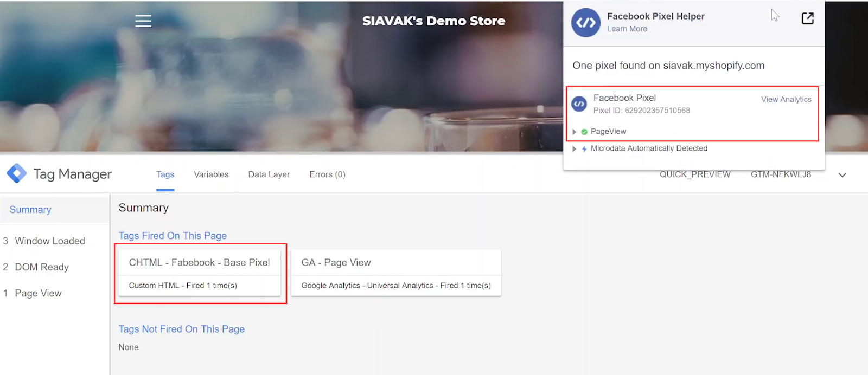Screen dimensions: 868x375
Task: Click the QUICK_PREVIEW label
Action: point(695,174)
